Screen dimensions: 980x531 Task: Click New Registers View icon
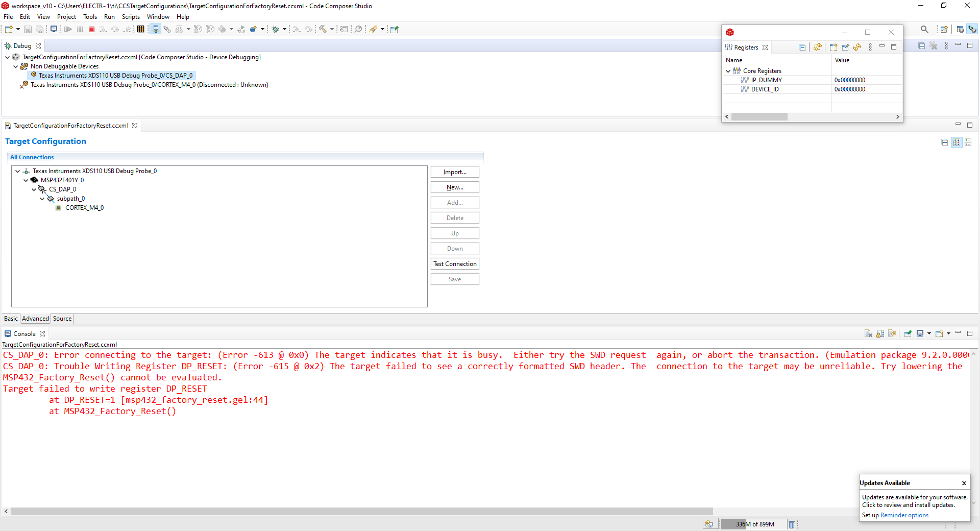pos(834,47)
